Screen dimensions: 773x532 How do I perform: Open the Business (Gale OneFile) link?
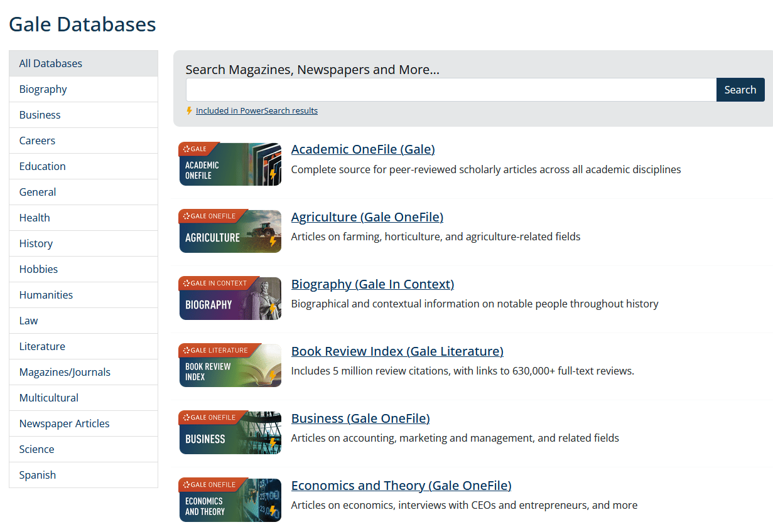pos(360,418)
